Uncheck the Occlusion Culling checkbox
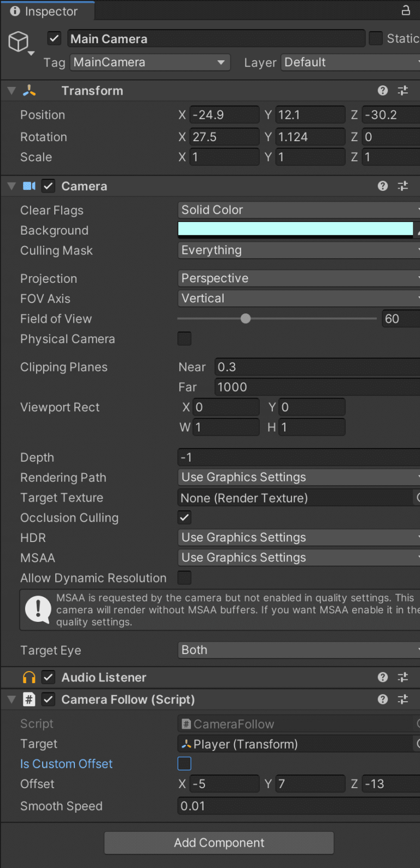The height and width of the screenshot is (868, 420). [184, 517]
